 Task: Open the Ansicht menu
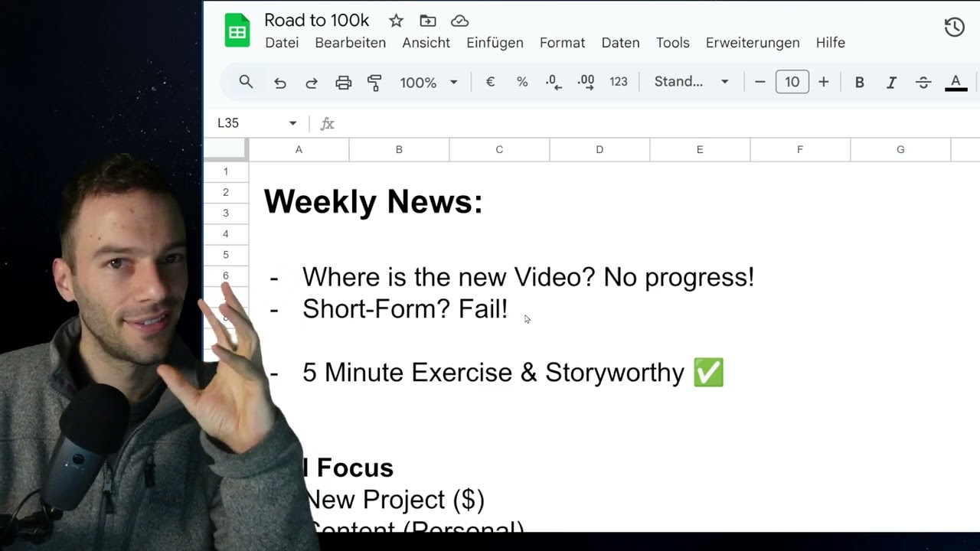coord(426,43)
